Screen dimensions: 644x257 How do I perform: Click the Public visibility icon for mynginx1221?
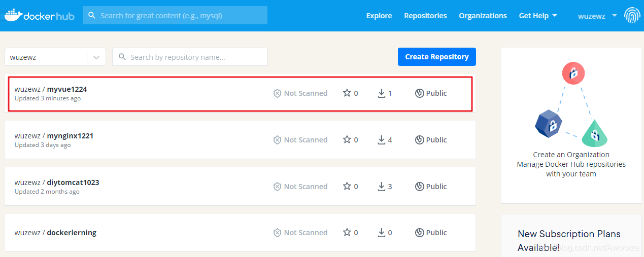[x=419, y=140]
